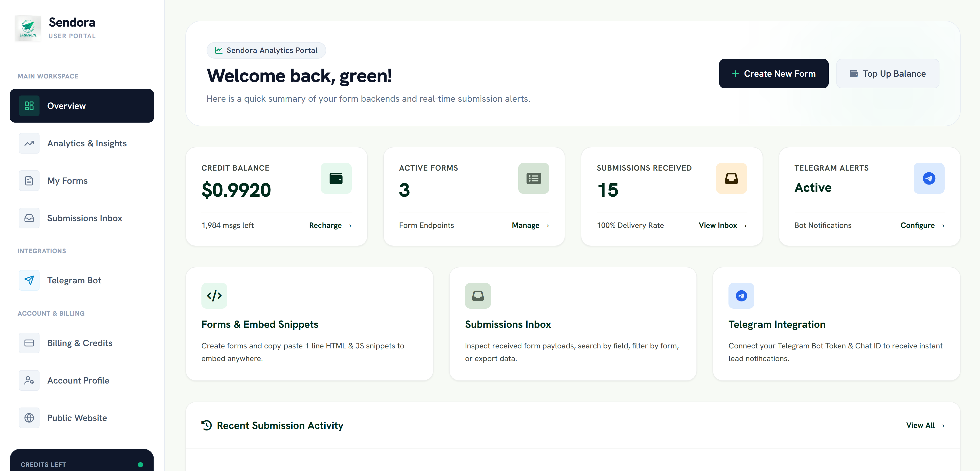Click the Manage link on Active Forms

[x=530, y=225]
